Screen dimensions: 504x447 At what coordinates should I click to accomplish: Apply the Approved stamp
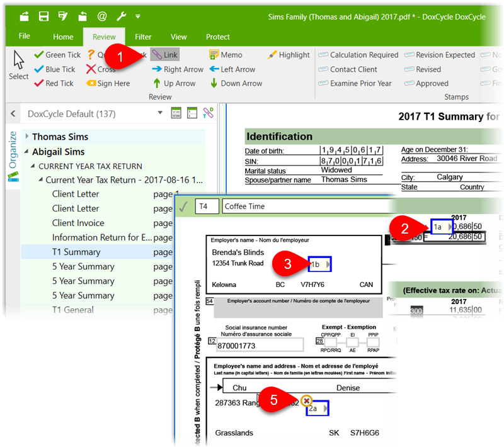coord(427,84)
